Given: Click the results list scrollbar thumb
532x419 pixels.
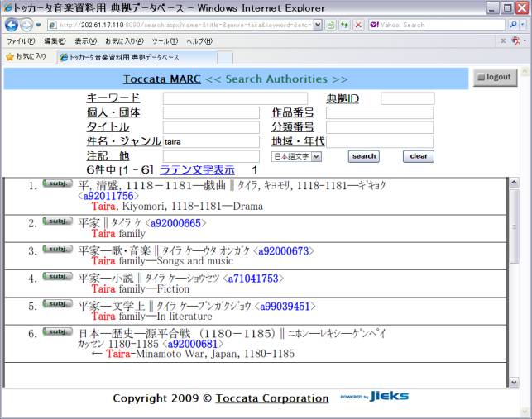Looking at the screenshot, I should tap(514, 226).
